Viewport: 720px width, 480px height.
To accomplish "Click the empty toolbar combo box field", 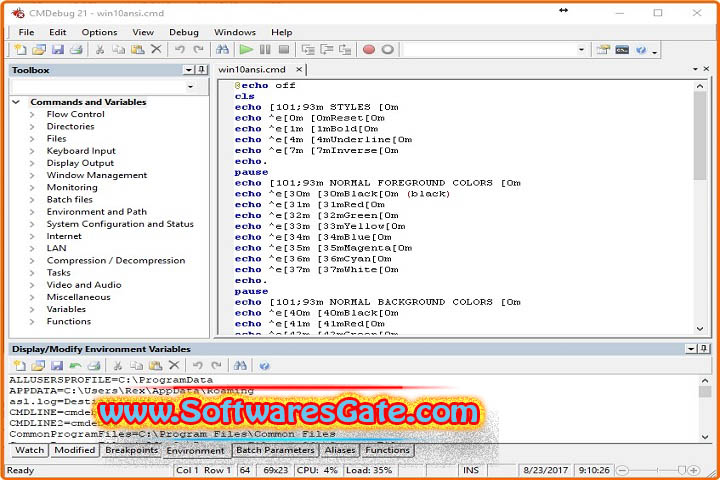I will coord(489,50).
